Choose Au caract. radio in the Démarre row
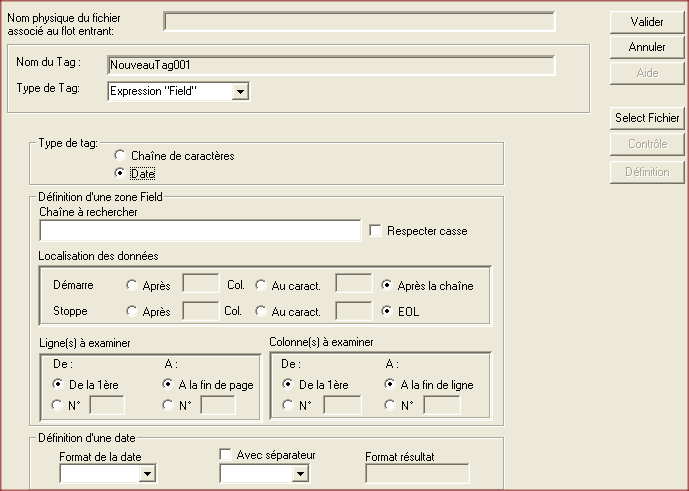Viewport: 689px width, 491px height. 261,285
